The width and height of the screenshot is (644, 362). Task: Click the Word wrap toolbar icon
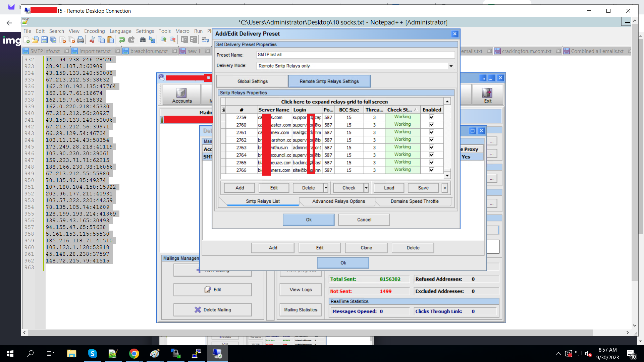205,40
